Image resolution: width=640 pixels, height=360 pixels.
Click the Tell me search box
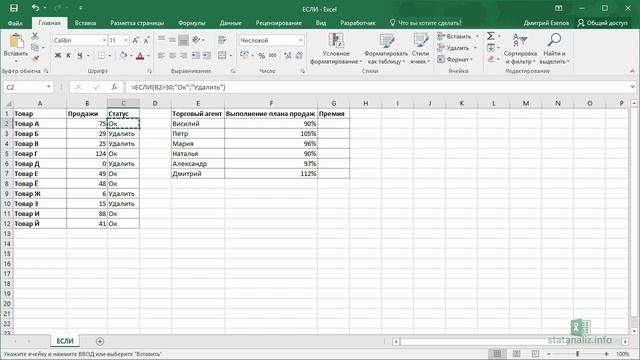[x=425, y=23]
